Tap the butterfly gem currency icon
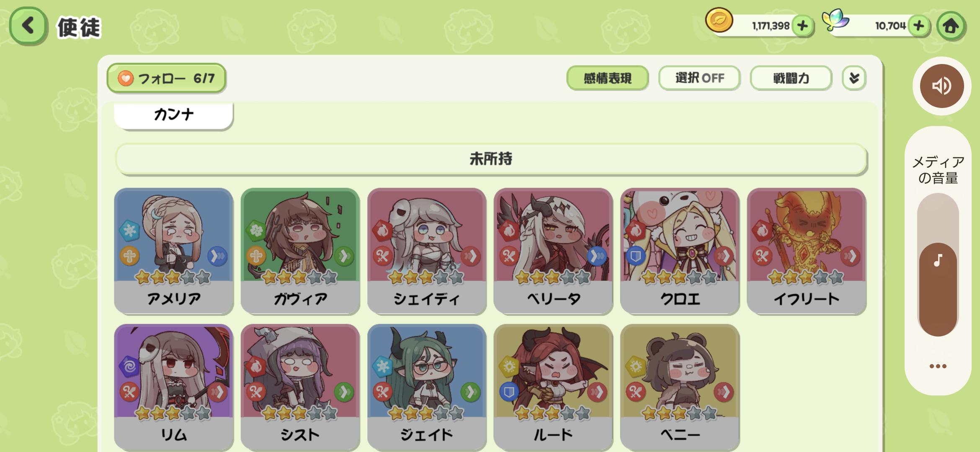 point(835,20)
